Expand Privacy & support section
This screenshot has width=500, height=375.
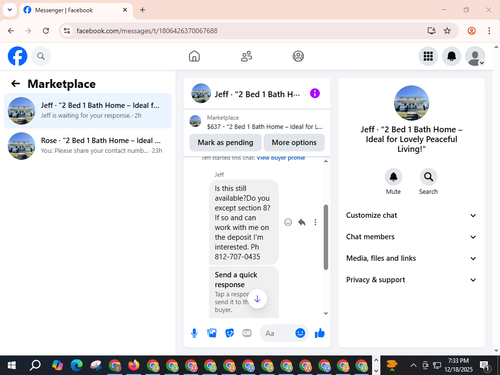(x=411, y=280)
